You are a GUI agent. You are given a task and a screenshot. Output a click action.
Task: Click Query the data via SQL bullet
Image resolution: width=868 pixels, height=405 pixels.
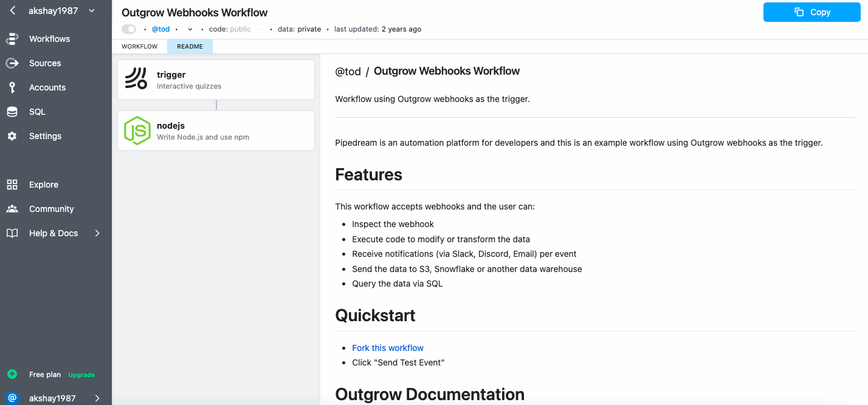coord(398,284)
